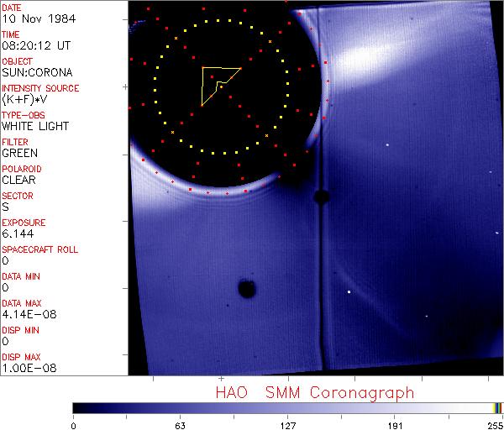504x430 pixels.
Task: Click the time value 08:20:12 UT
Action: click(34, 45)
